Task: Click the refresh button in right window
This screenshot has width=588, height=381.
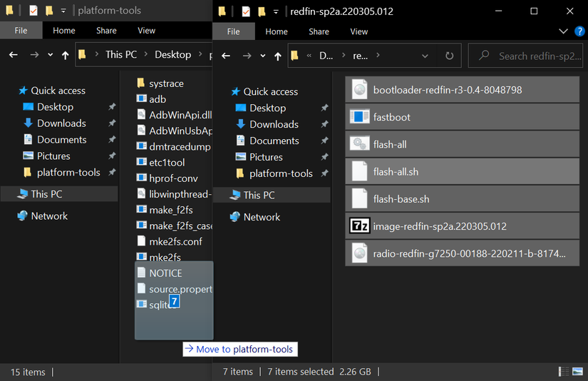Action: [x=449, y=56]
